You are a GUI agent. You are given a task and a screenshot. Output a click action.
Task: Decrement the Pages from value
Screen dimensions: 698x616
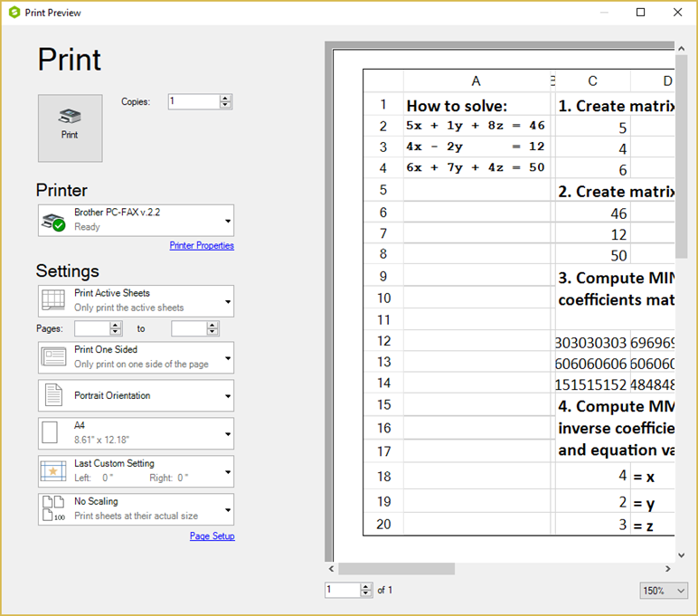(x=116, y=332)
